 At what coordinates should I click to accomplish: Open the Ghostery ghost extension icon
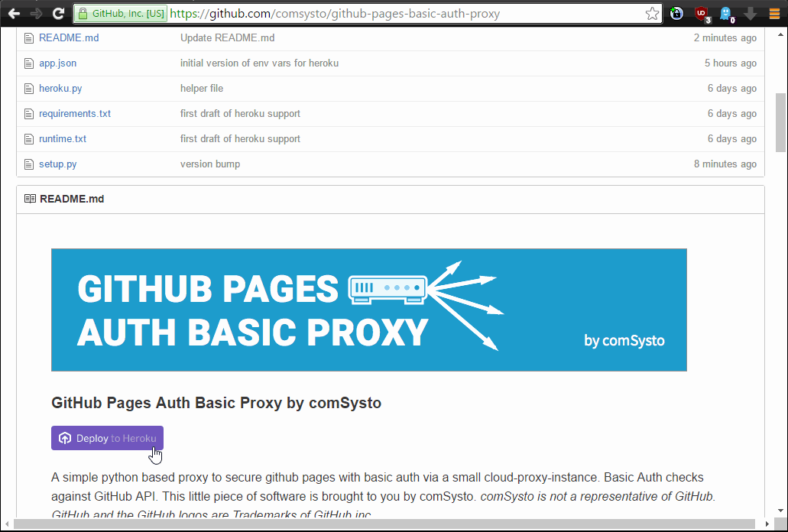(x=726, y=14)
